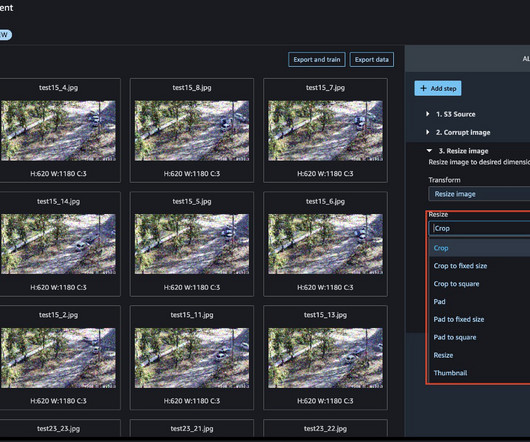Click the Export data button
The image size is (530, 442).
click(x=371, y=59)
